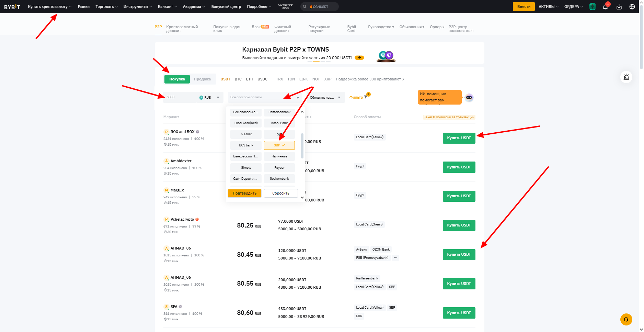Open the price alert alarm icon
Viewport: 644px width, 332px height.
[x=626, y=77]
